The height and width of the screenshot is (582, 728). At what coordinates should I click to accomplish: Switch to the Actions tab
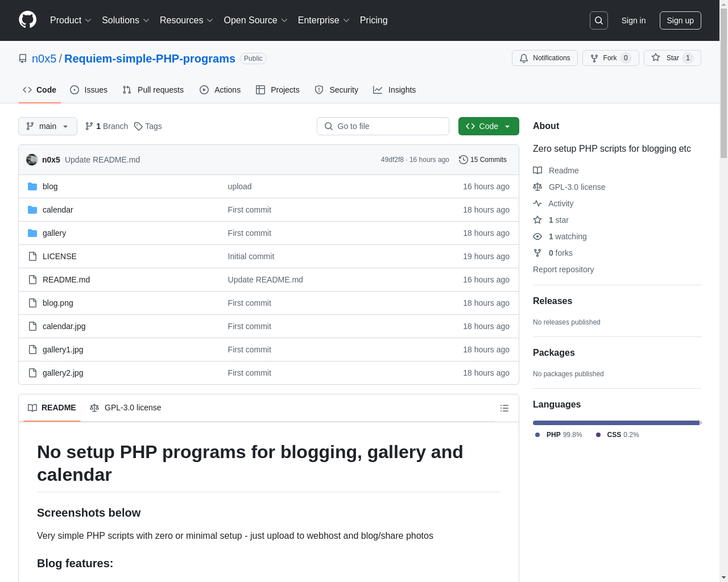point(220,90)
